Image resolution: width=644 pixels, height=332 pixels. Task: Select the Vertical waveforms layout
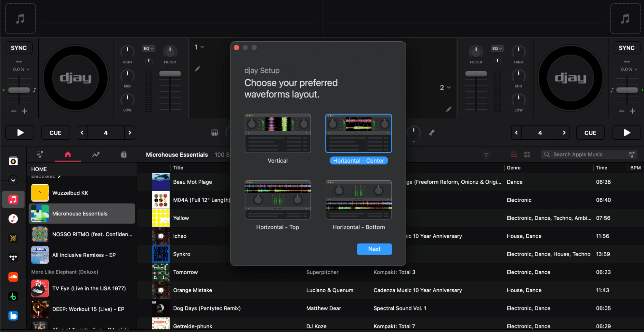277,133
